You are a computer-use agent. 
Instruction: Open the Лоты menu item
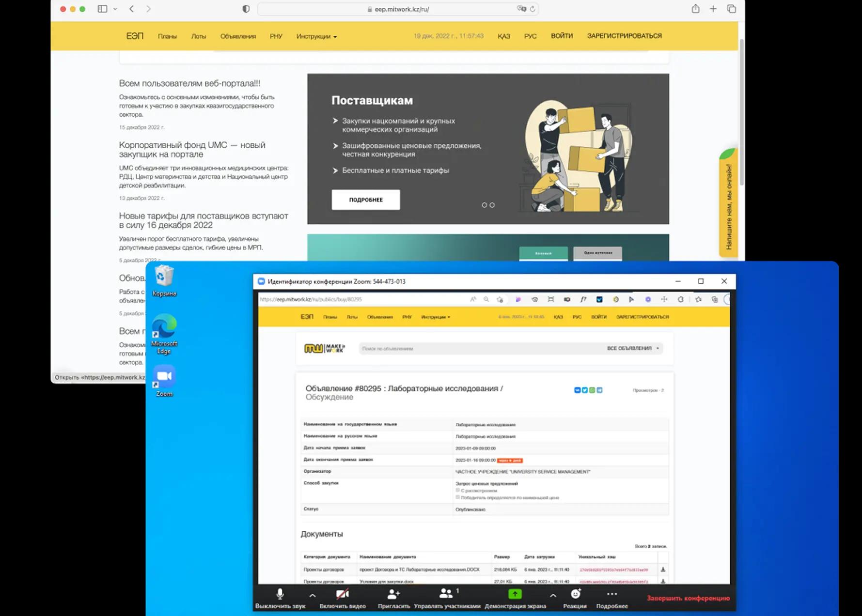point(198,36)
